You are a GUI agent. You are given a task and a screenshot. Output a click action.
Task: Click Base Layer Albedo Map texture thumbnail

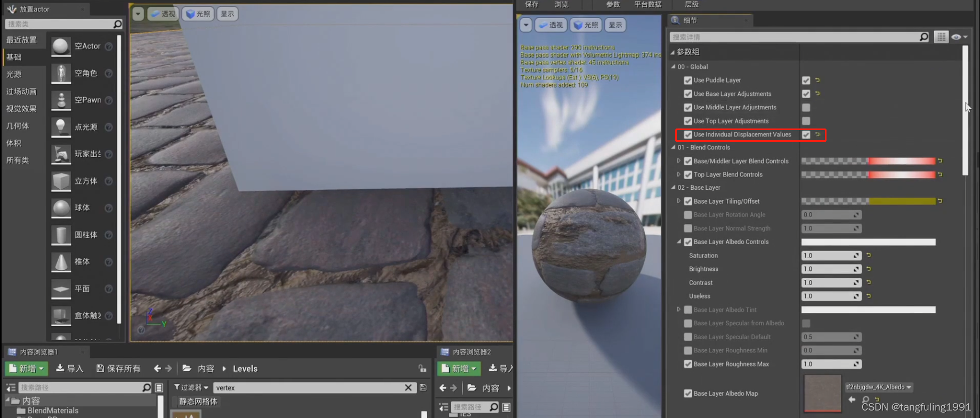[x=822, y=393]
